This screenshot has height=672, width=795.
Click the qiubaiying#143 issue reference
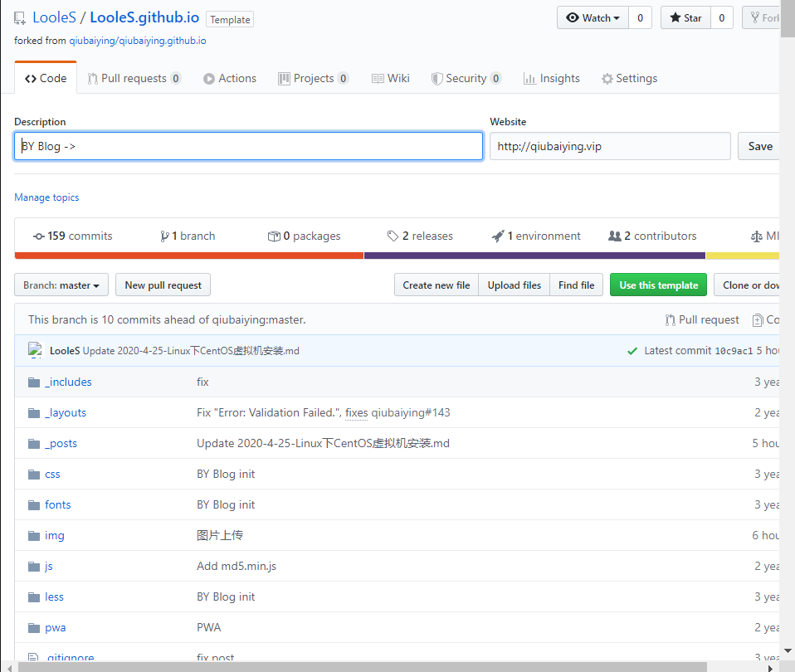click(411, 412)
